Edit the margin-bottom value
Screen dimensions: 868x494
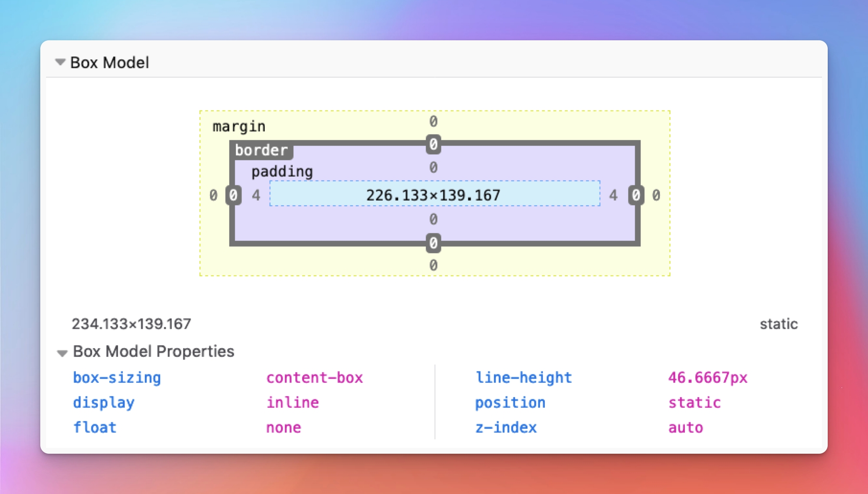(x=433, y=265)
